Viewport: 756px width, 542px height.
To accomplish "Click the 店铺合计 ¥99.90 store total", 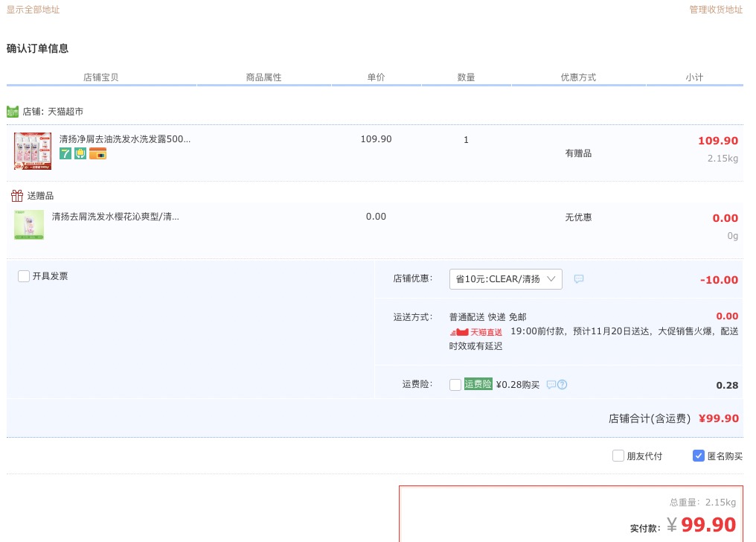I will pos(673,418).
